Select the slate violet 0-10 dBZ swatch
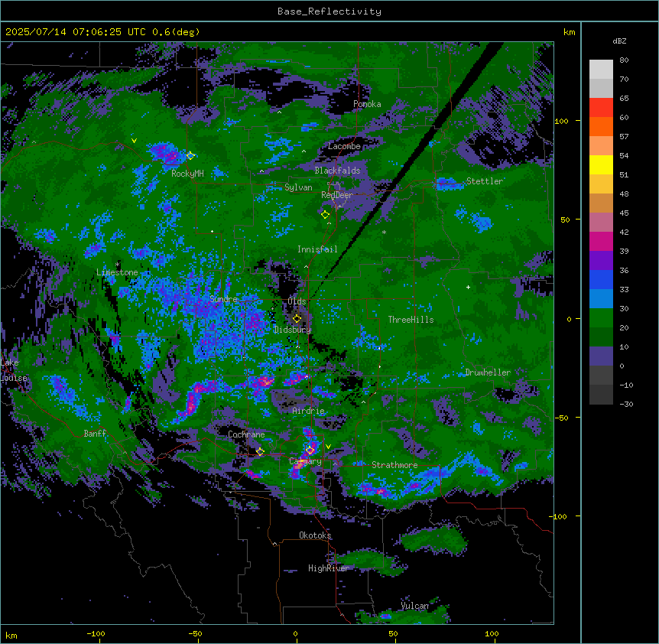The width and height of the screenshot is (659, 644). [601, 356]
